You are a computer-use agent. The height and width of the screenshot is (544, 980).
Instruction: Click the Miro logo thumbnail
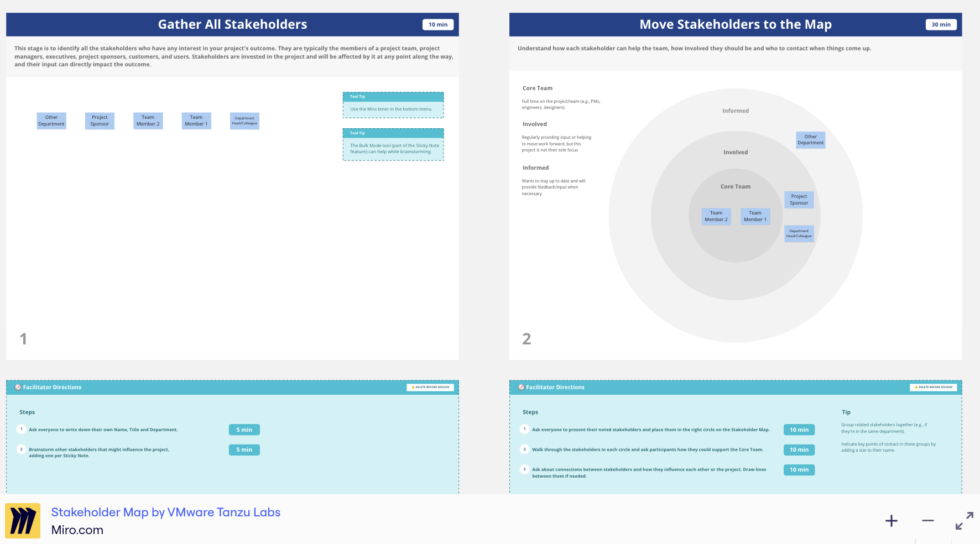[23, 520]
